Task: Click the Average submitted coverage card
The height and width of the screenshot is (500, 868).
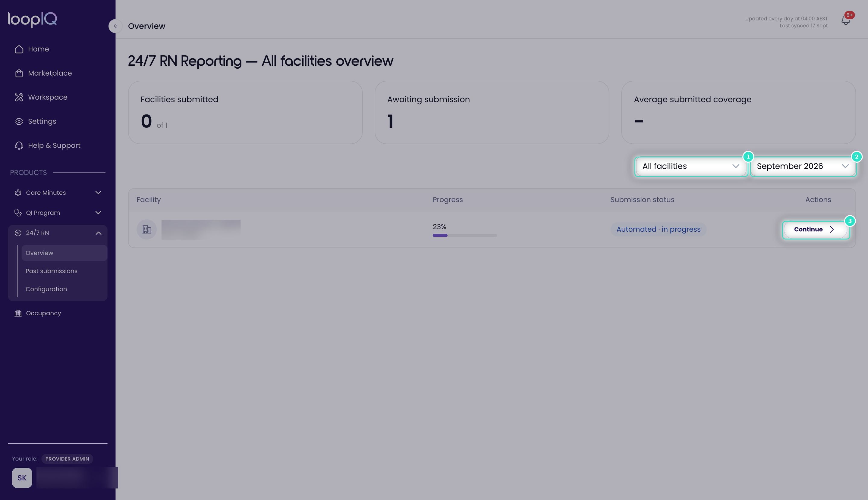Action: (x=738, y=112)
